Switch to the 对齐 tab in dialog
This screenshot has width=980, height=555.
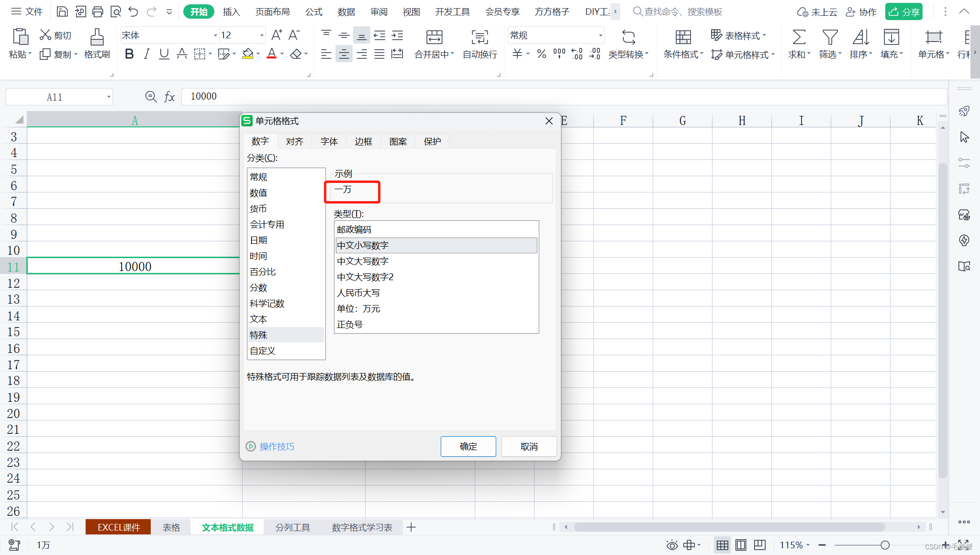[294, 141]
